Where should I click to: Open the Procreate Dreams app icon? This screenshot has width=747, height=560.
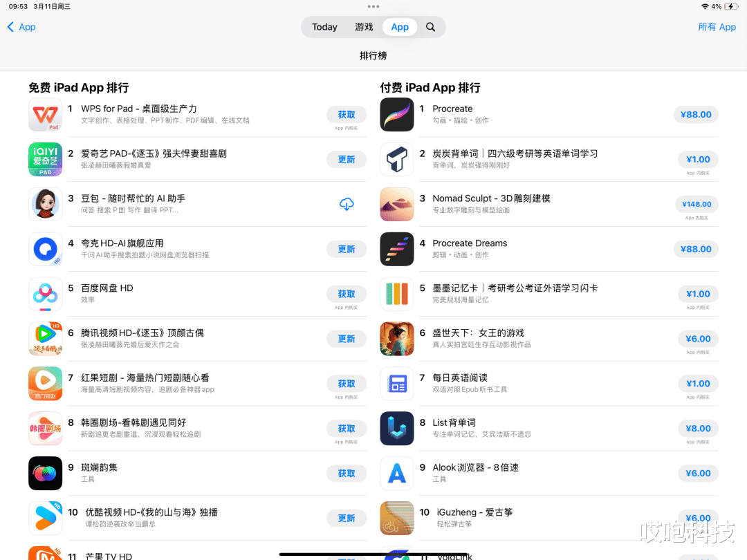(x=397, y=249)
